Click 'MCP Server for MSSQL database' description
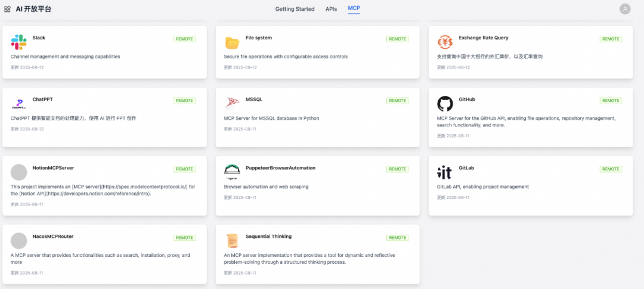 [271, 118]
